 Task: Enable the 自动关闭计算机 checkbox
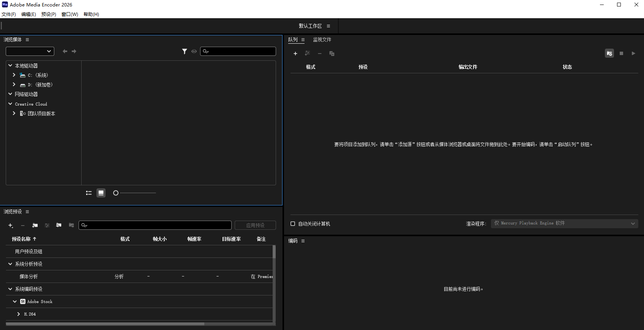[293, 224]
